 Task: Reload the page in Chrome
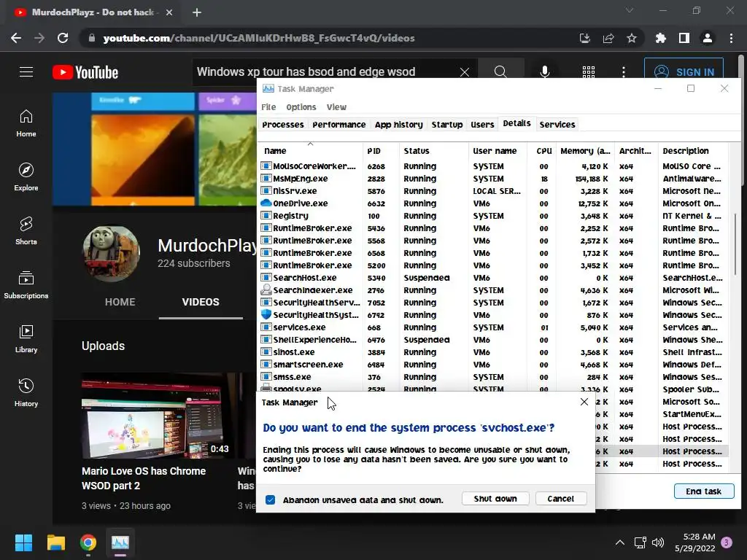63,38
